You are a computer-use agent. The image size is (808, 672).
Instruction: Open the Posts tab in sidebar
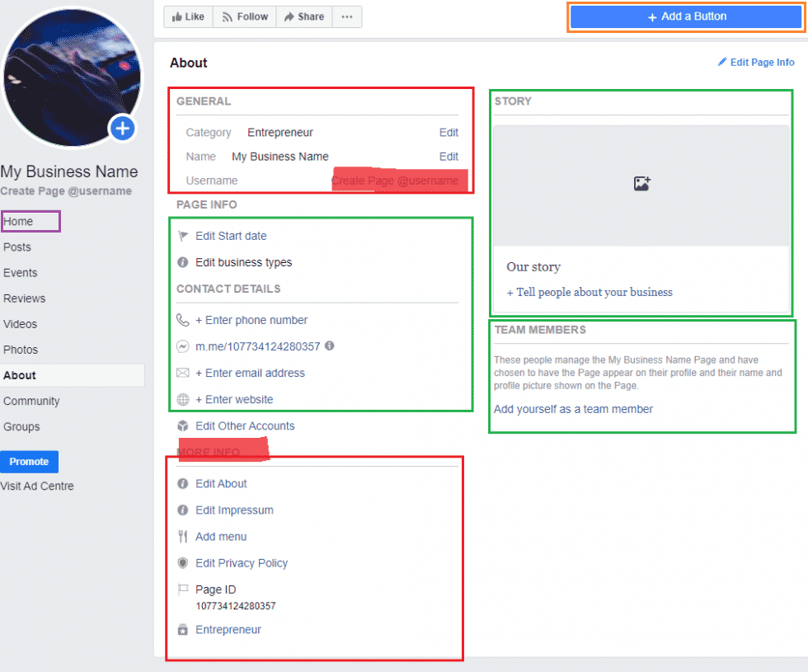17,247
